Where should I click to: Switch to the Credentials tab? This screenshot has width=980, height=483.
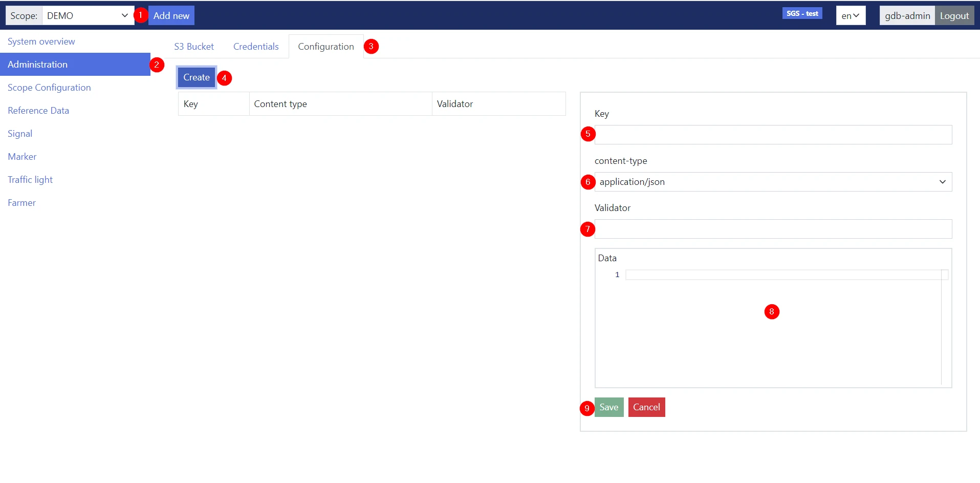(256, 47)
